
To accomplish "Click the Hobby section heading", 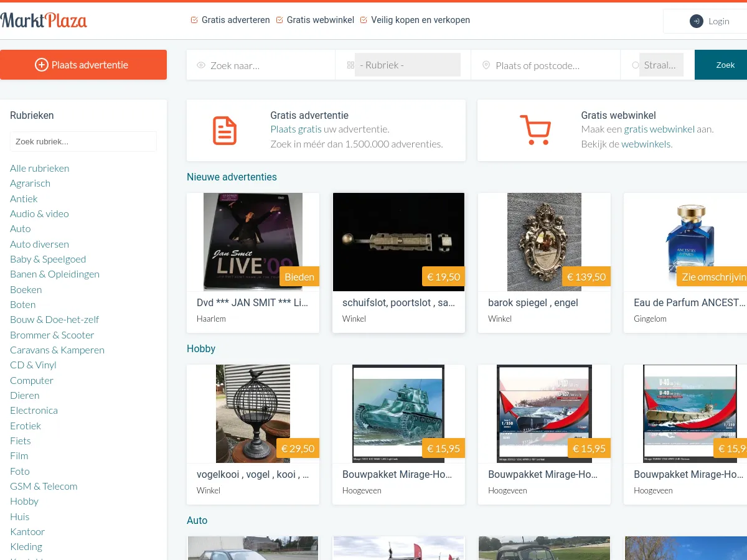I will click(x=201, y=348).
